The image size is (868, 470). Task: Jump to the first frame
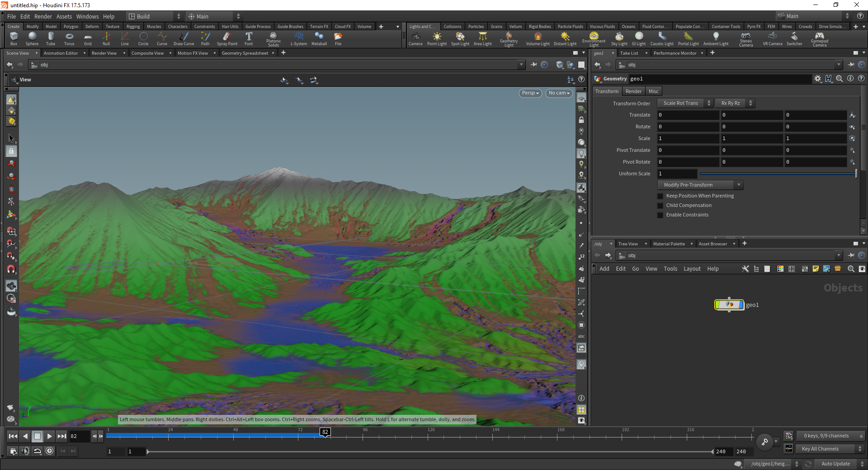[x=13, y=436]
